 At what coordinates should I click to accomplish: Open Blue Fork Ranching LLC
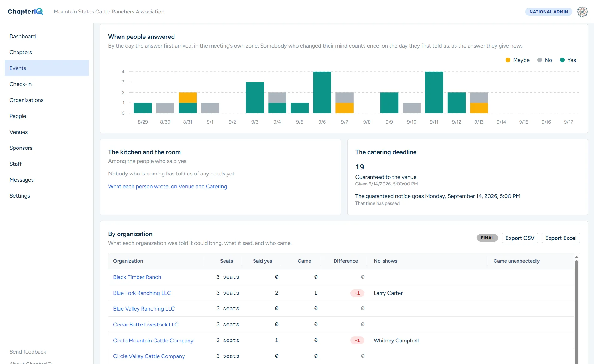tap(142, 293)
